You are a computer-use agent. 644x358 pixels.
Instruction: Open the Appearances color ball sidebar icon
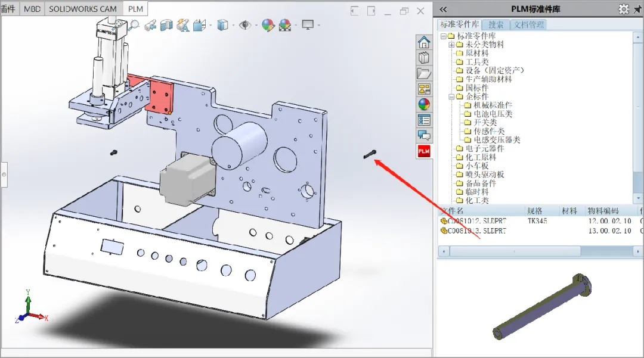click(x=424, y=105)
